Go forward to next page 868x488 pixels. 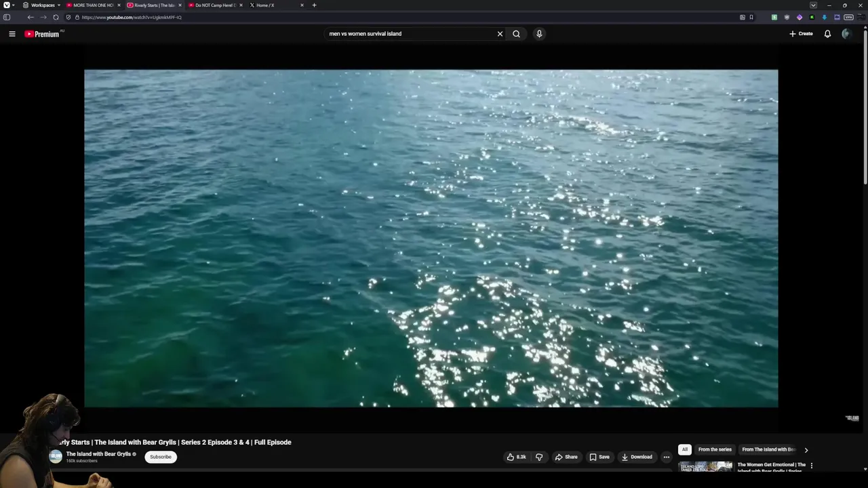(x=43, y=18)
